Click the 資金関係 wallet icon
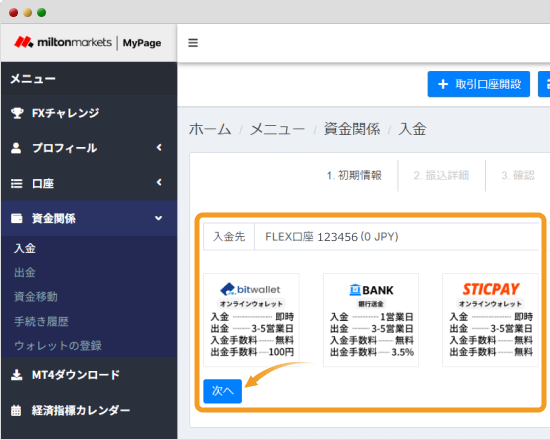The height and width of the screenshot is (440, 550). 16,218
